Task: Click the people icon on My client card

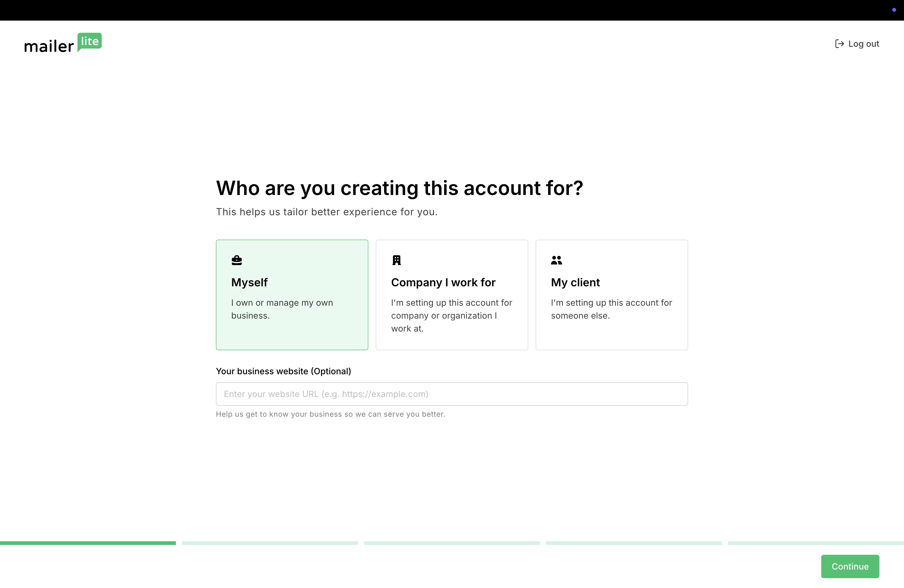Action: pos(557,260)
